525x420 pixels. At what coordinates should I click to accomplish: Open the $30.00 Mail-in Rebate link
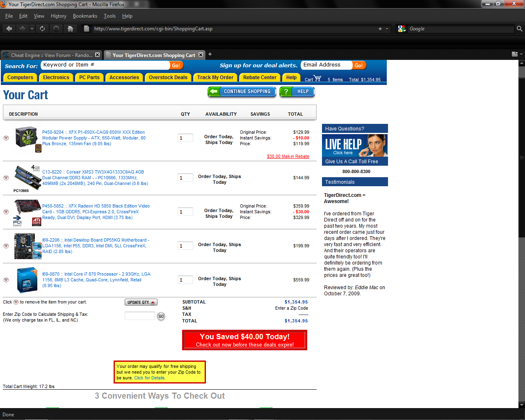pyautogui.click(x=288, y=156)
